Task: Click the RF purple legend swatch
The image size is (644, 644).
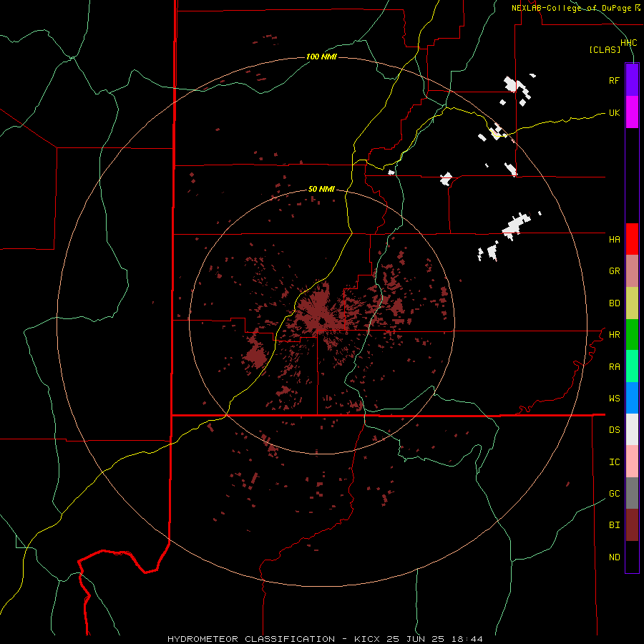Action: click(632, 80)
